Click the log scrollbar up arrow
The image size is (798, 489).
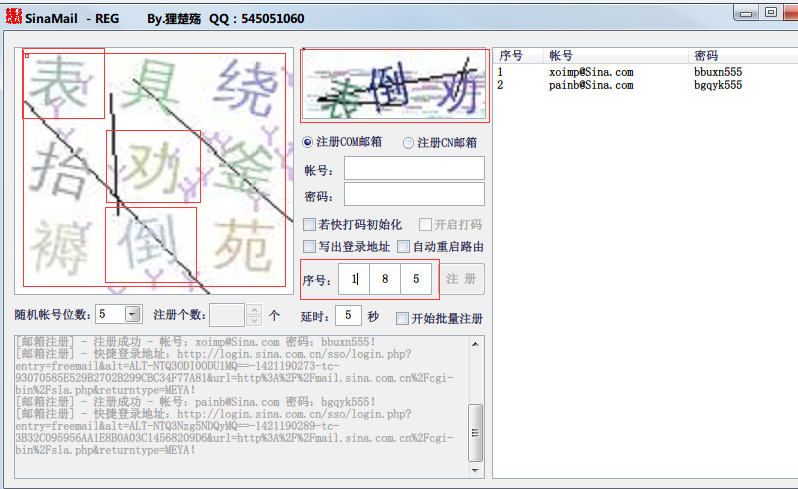point(475,344)
